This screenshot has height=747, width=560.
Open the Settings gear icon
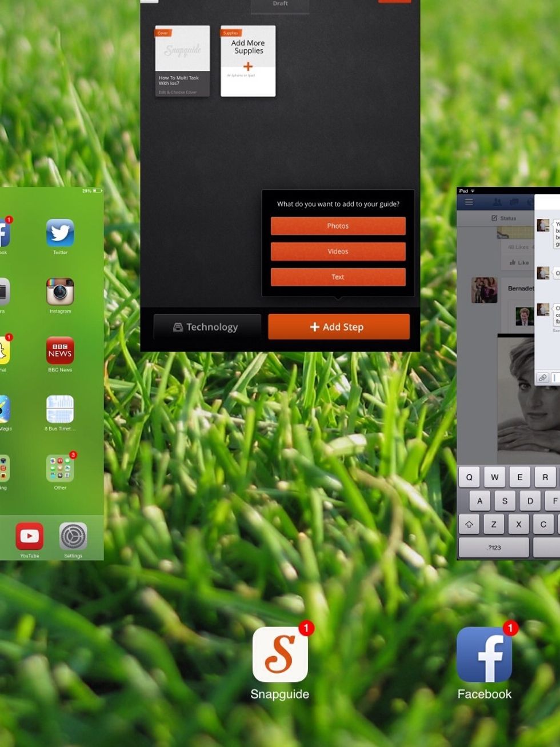[73, 536]
